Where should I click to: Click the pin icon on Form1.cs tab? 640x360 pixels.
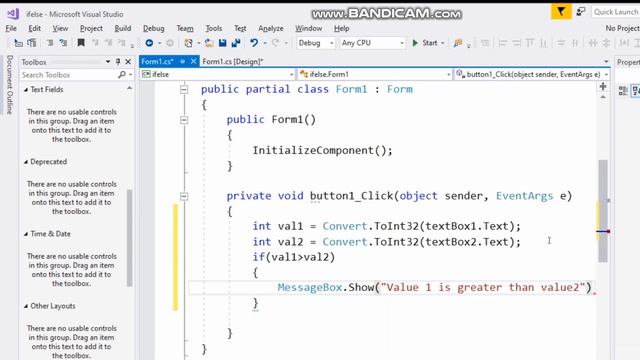click(182, 62)
